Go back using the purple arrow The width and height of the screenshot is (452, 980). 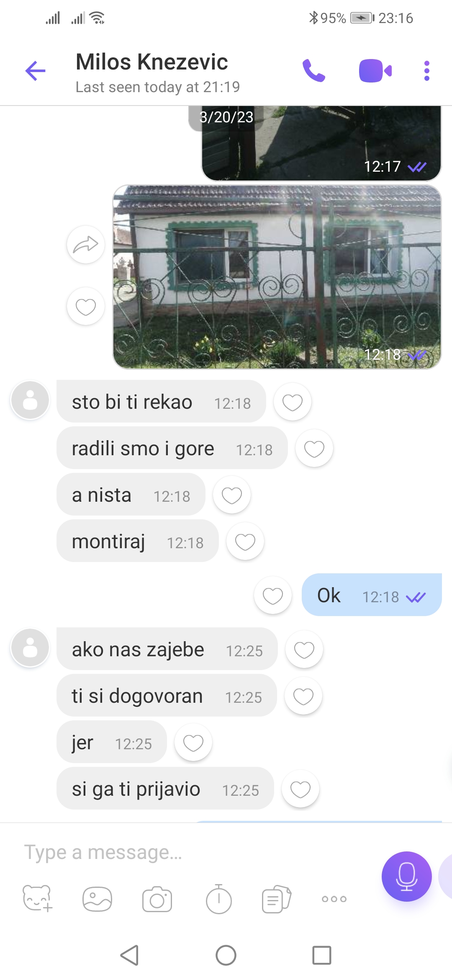click(x=36, y=71)
